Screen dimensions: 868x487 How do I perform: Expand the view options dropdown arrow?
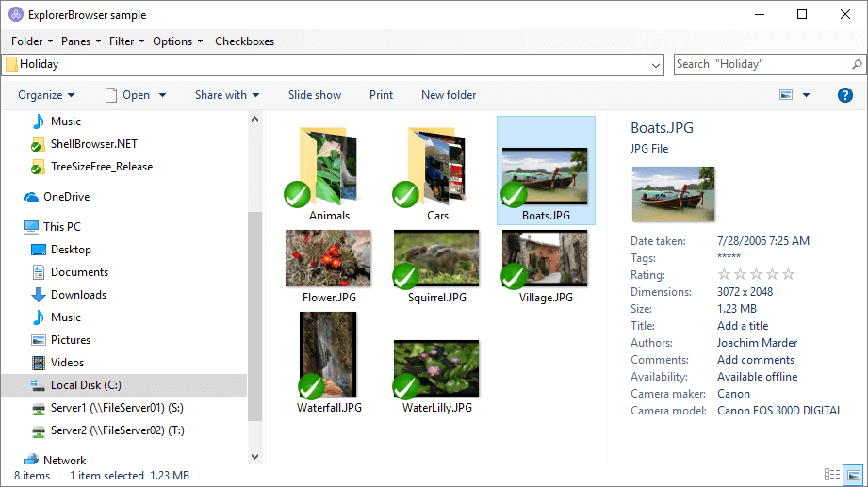pos(806,95)
